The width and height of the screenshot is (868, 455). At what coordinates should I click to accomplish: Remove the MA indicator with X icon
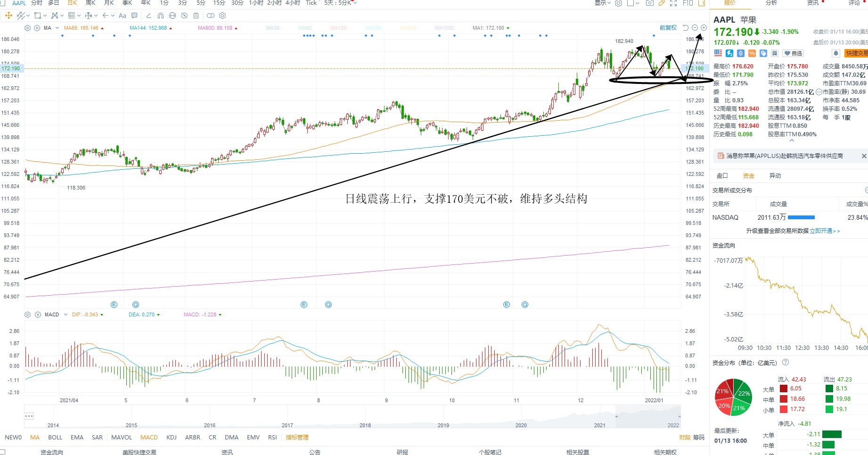point(37,28)
